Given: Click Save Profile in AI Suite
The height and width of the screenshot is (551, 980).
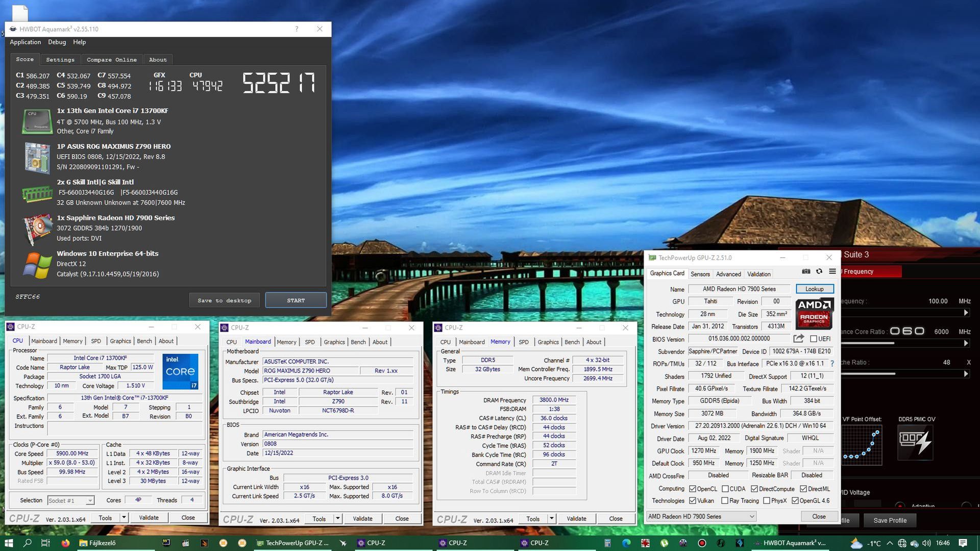Looking at the screenshot, I should (x=890, y=520).
